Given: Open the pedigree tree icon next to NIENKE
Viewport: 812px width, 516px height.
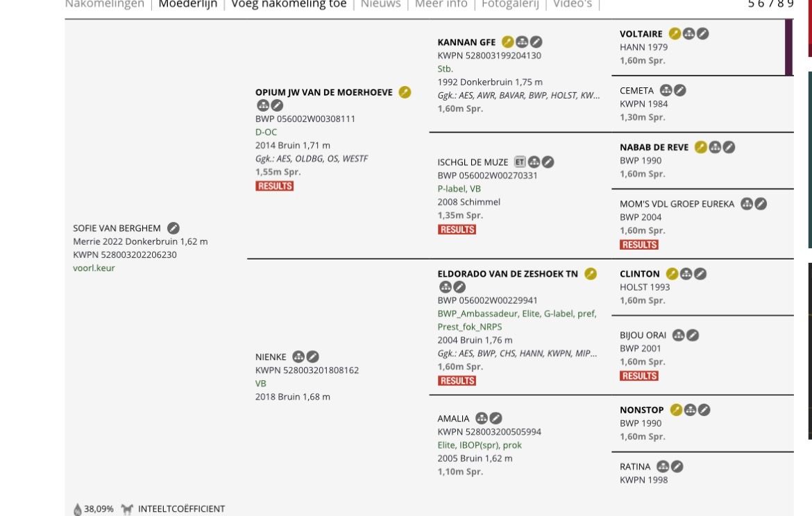Looking at the screenshot, I should pyautogui.click(x=298, y=356).
